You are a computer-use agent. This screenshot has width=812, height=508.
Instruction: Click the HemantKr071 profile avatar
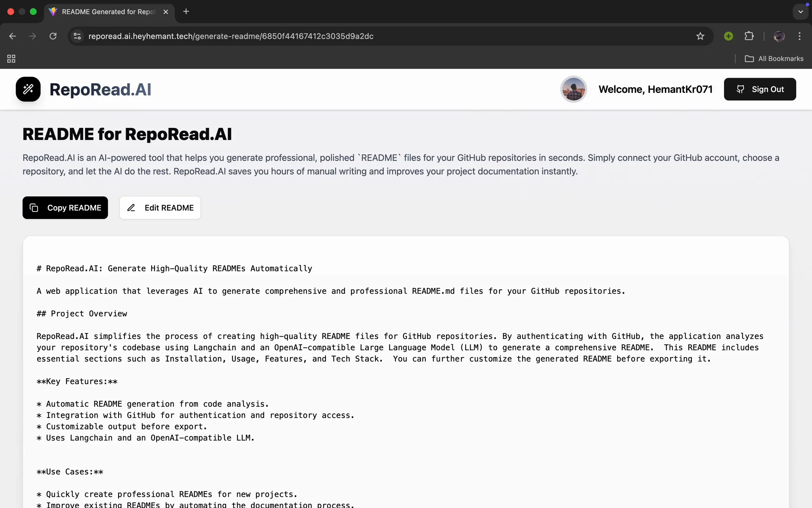[x=573, y=89]
